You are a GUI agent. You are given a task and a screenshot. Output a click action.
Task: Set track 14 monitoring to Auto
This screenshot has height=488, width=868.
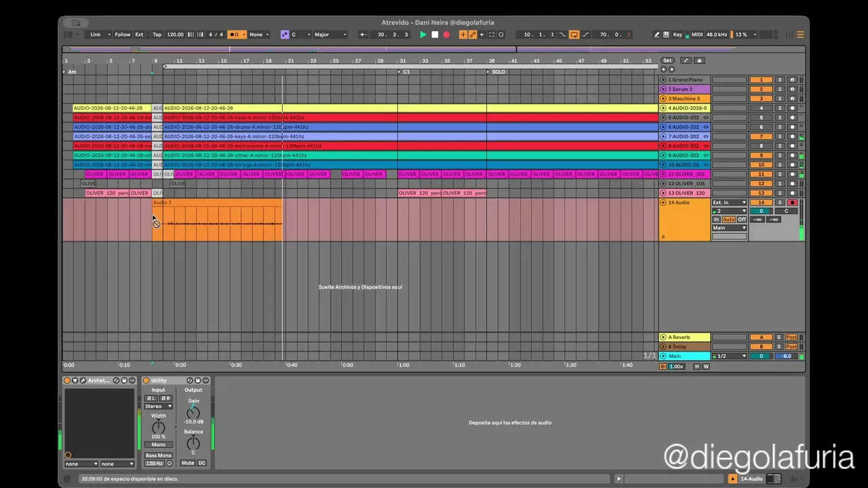tap(729, 220)
